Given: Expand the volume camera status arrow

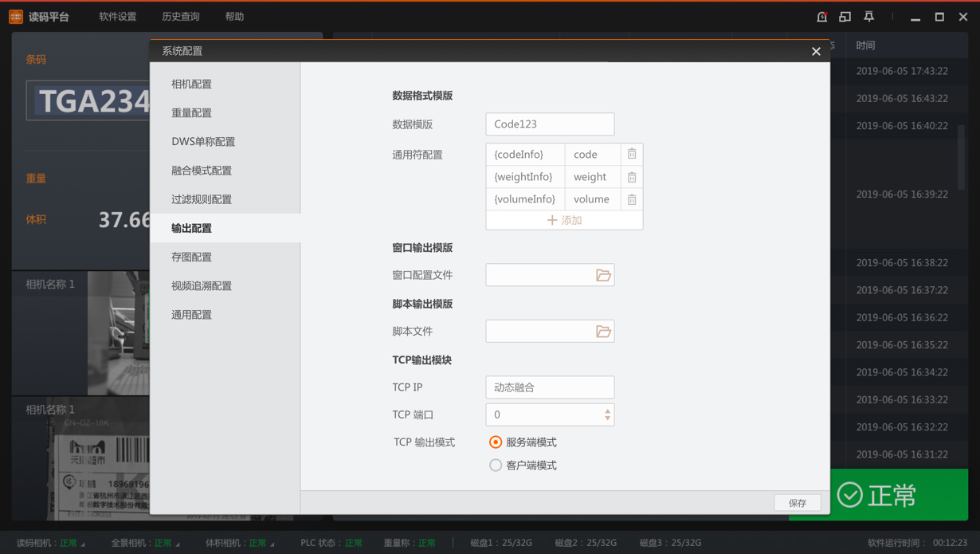Looking at the screenshot, I should 272,544.
